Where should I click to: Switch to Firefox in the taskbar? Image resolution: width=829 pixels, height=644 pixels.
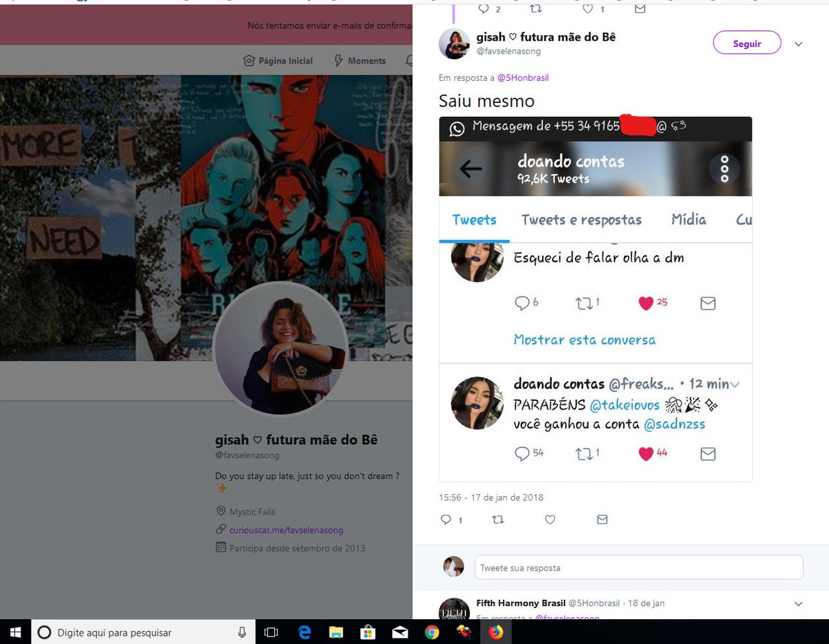tap(495, 632)
